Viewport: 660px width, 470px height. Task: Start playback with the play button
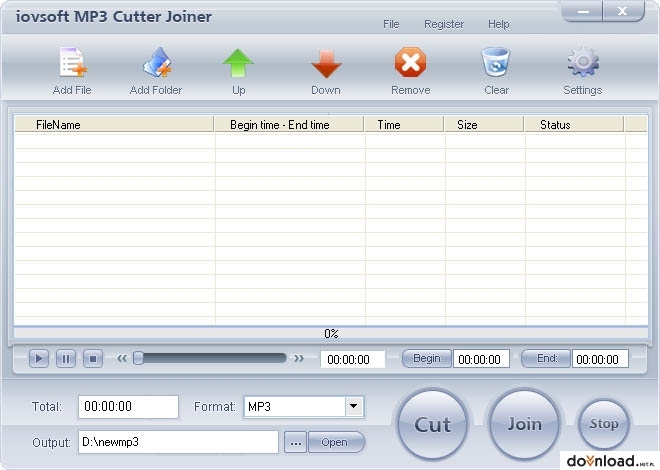tap(39, 359)
